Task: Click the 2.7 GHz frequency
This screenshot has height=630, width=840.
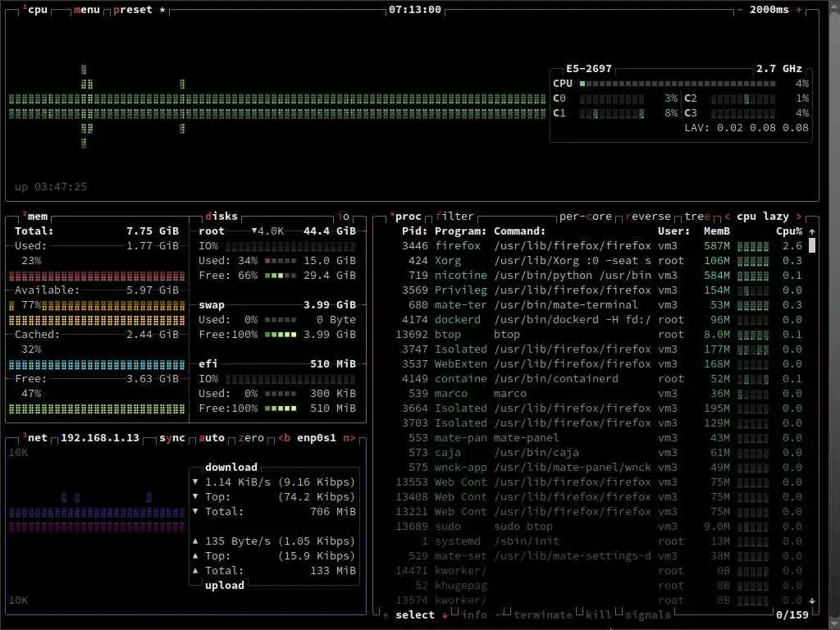Action: click(779, 69)
